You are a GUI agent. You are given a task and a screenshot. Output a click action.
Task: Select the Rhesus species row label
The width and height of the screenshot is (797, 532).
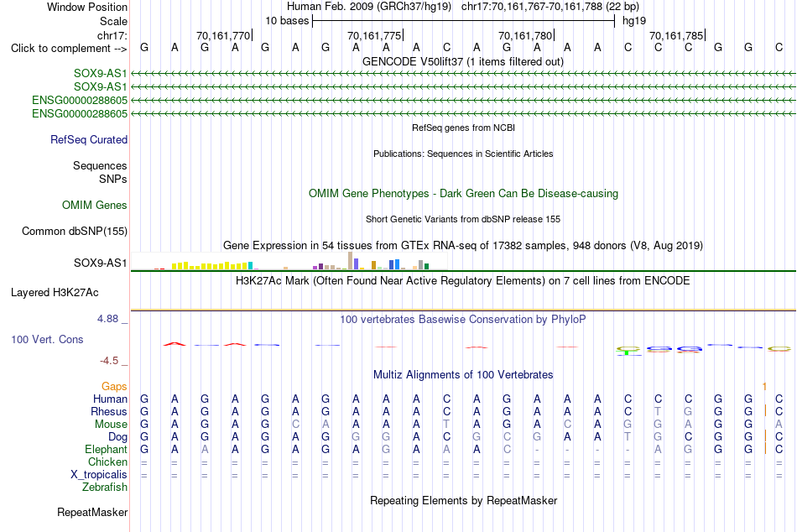[109, 411]
